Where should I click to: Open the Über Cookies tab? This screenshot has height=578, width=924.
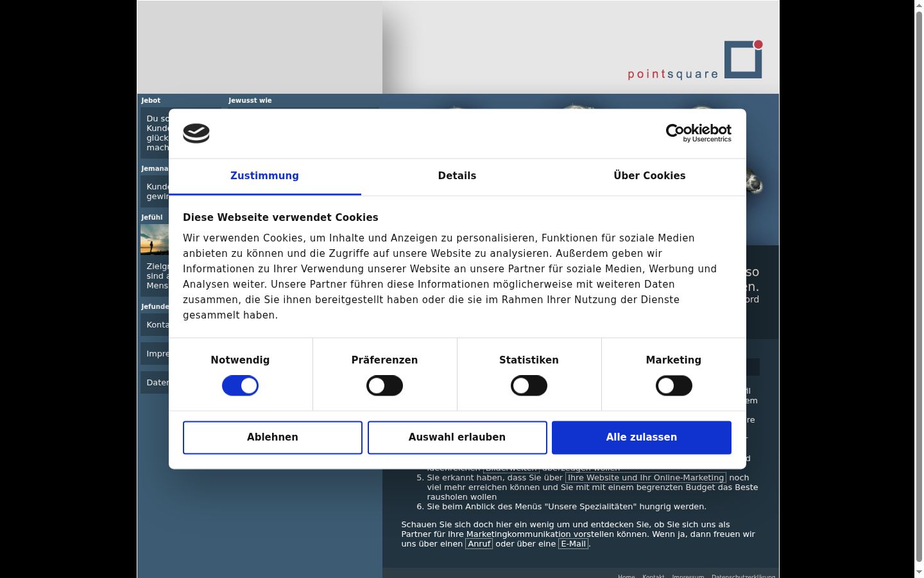[x=649, y=176]
